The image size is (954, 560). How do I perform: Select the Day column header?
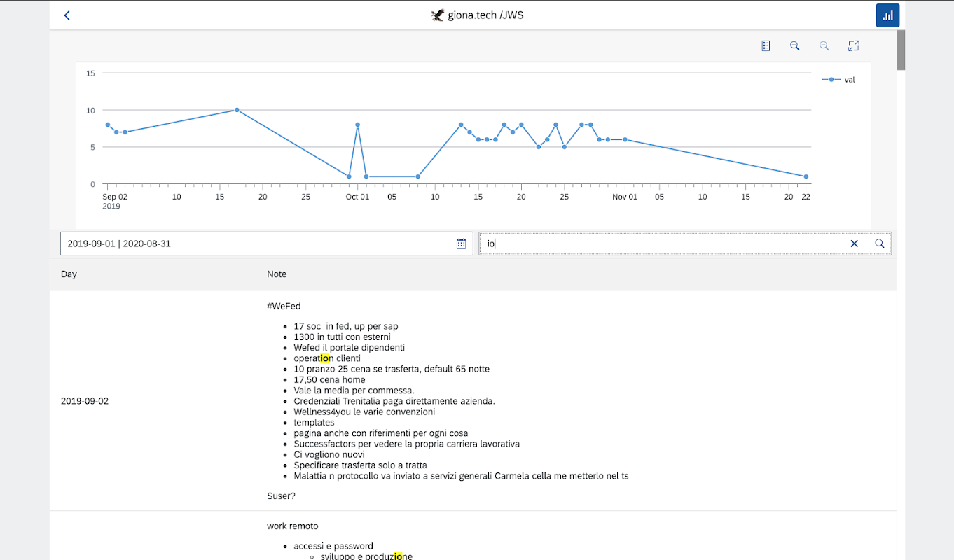pyautogui.click(x=69, y=274)
